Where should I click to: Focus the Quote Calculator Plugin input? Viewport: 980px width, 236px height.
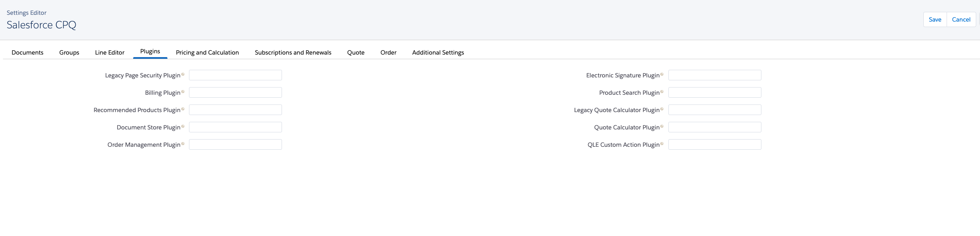[x=715, y=127]
